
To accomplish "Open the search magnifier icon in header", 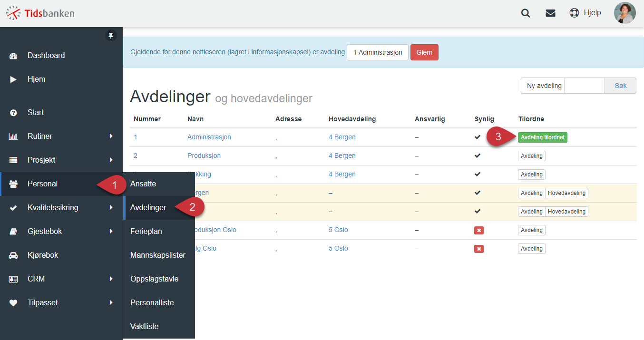I will (x=526, y=13).
